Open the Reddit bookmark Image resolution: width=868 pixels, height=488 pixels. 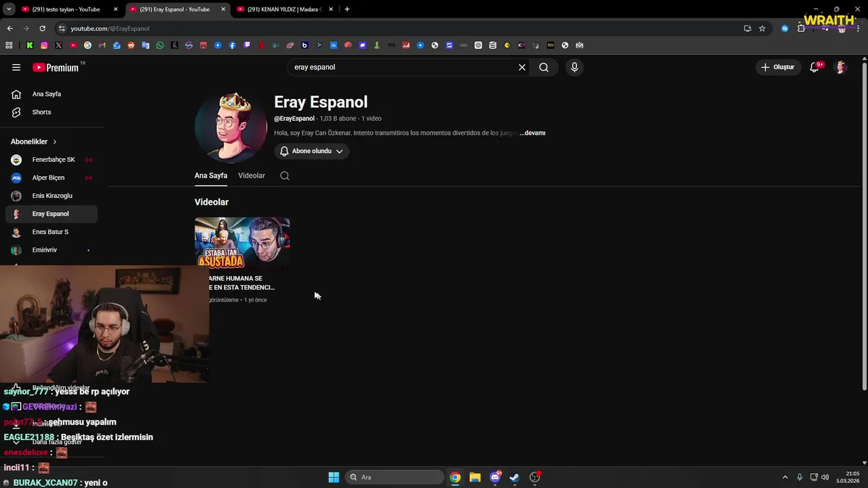point(131,45)
